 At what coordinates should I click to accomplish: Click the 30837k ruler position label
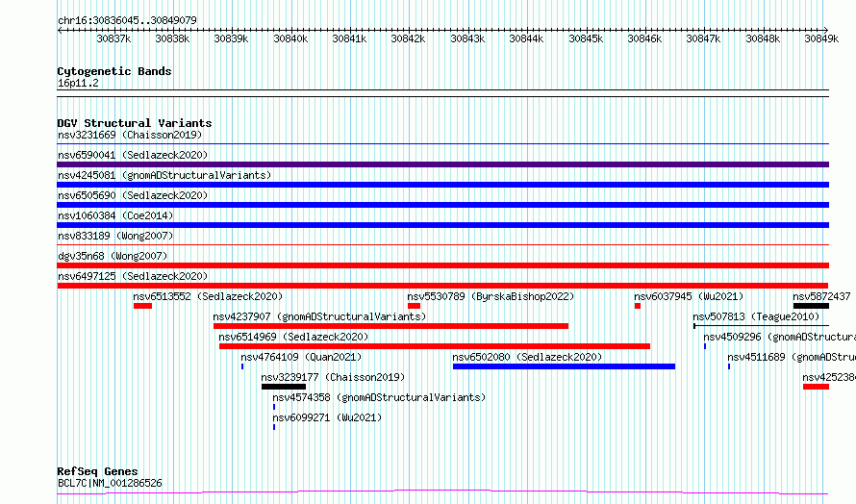113,38
